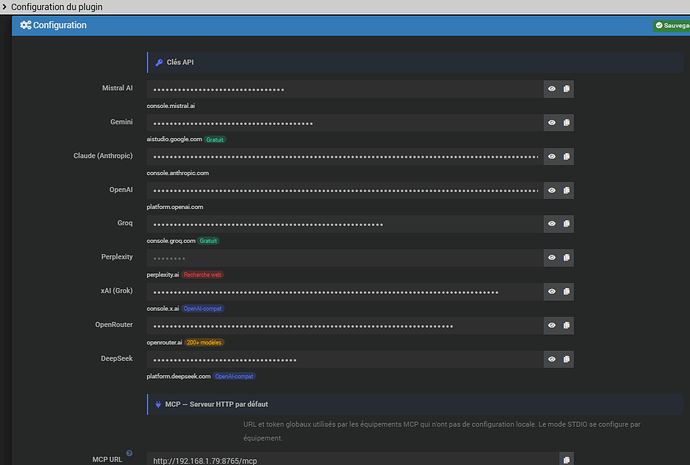
Task: Click the Gratuit badge under Gemini
Action: tap(215, 139)
